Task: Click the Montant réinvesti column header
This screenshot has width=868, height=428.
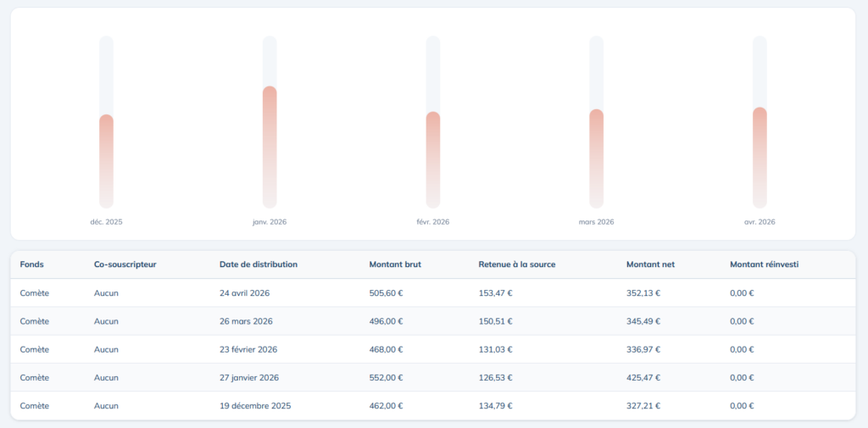Action: pos(764,264)
